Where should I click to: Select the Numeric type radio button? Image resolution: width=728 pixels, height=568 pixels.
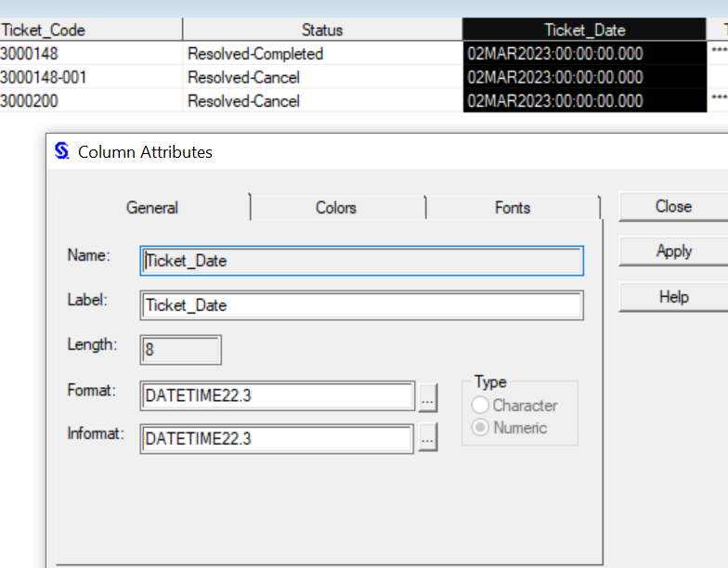click(x=481, y=428)
